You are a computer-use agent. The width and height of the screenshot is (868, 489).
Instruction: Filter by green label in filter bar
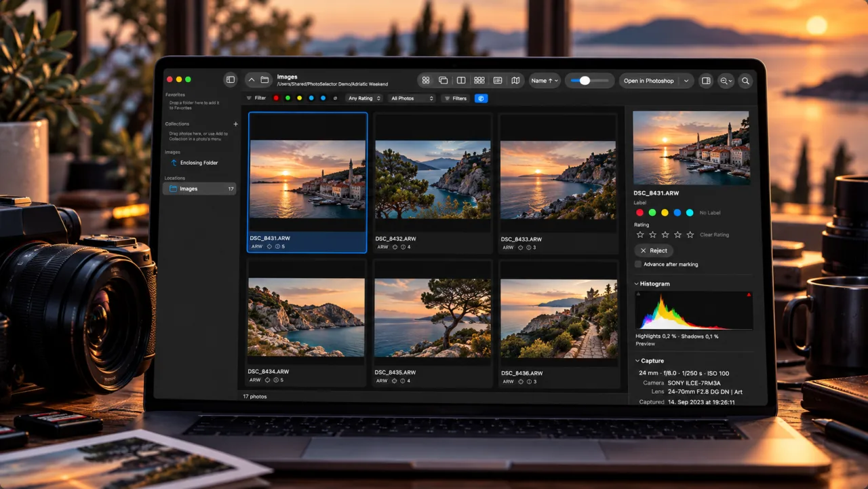tap(288, 98)
